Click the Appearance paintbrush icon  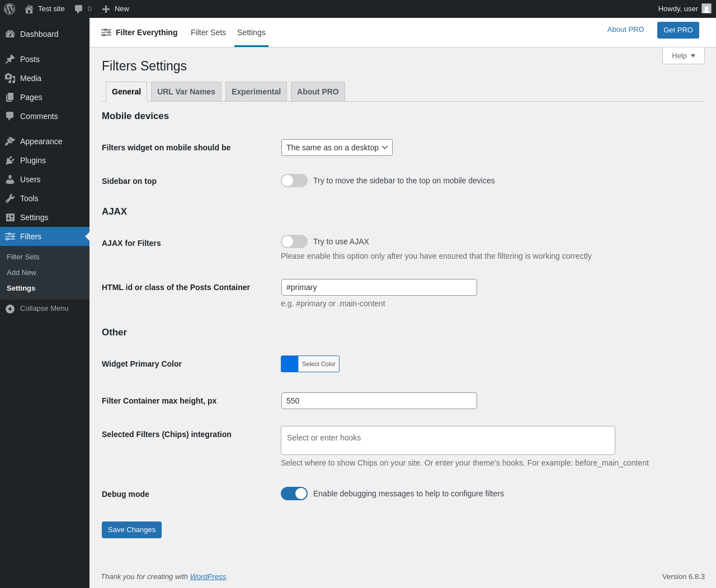point(10,141)
